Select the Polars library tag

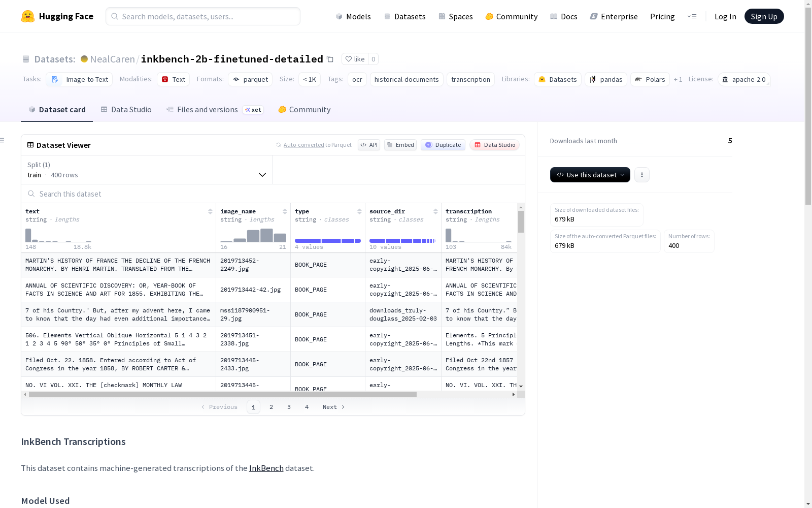(650, 79)
